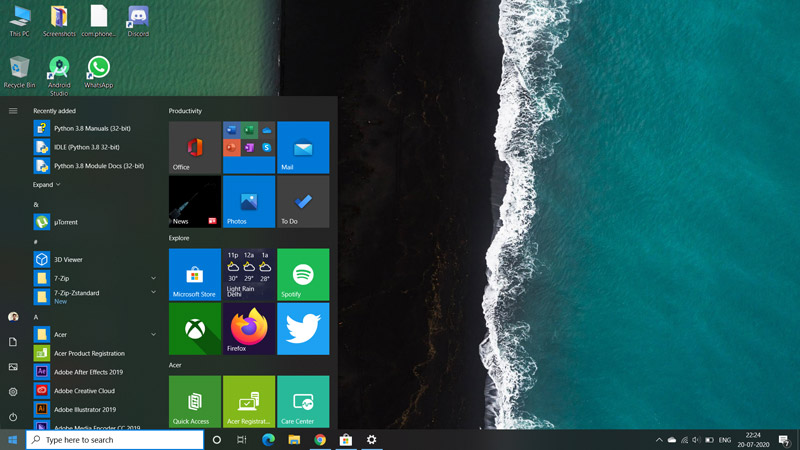Launch µTorrent from the app list

95,222
